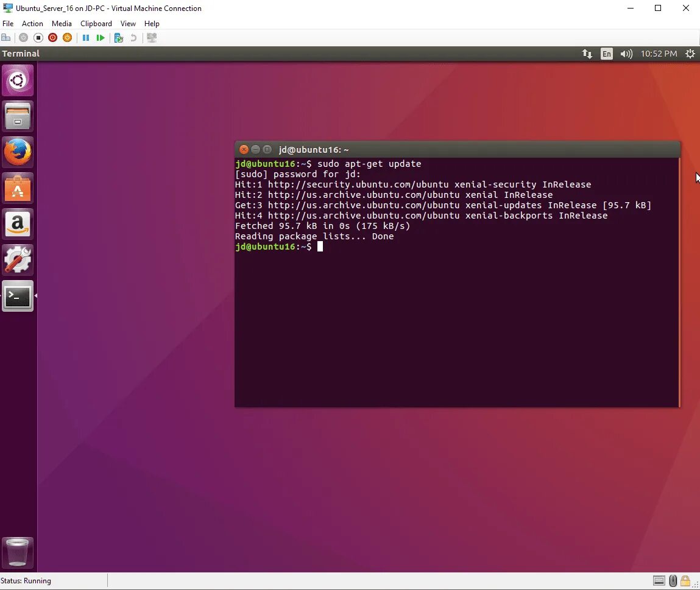Click the terminal cursor at last prompt
Screen dimensions: 700x590
point(320,247)
